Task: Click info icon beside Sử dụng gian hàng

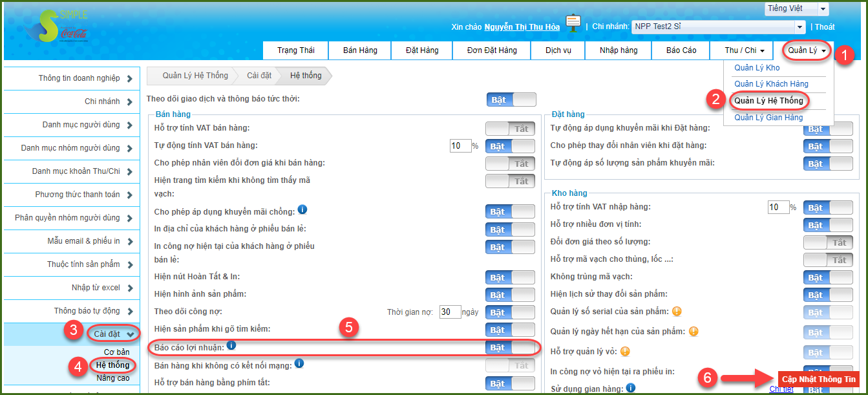Action: (x=631, y=388)
